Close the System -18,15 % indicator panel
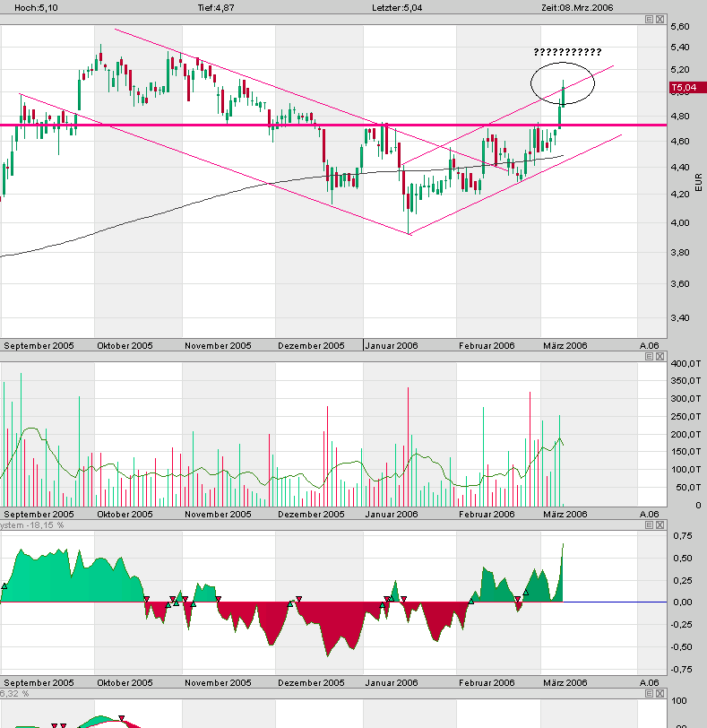 coord(660,524)
